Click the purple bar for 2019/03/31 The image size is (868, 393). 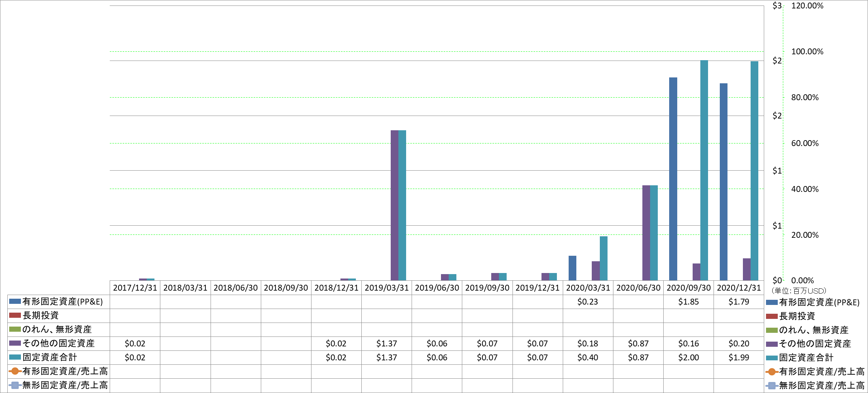(x=394, y=205)
